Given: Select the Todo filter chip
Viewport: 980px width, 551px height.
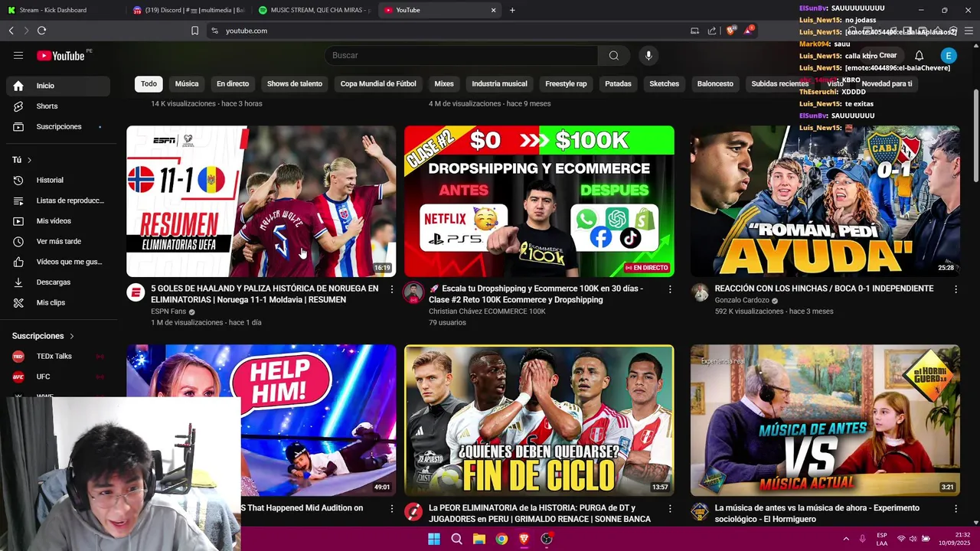Looking at the screenshot, I should [149, 83].
